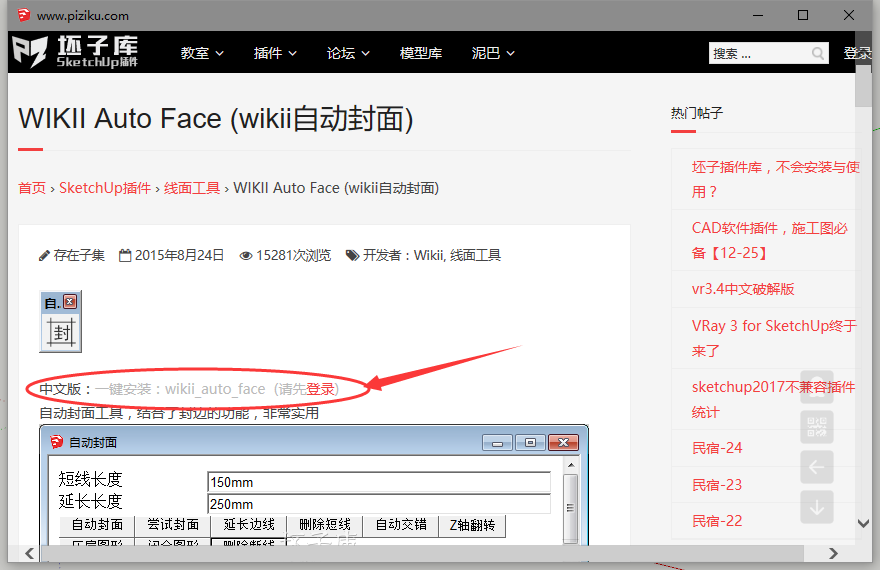Close the small 自 toolbar with red X

click(x=70, y=302)
